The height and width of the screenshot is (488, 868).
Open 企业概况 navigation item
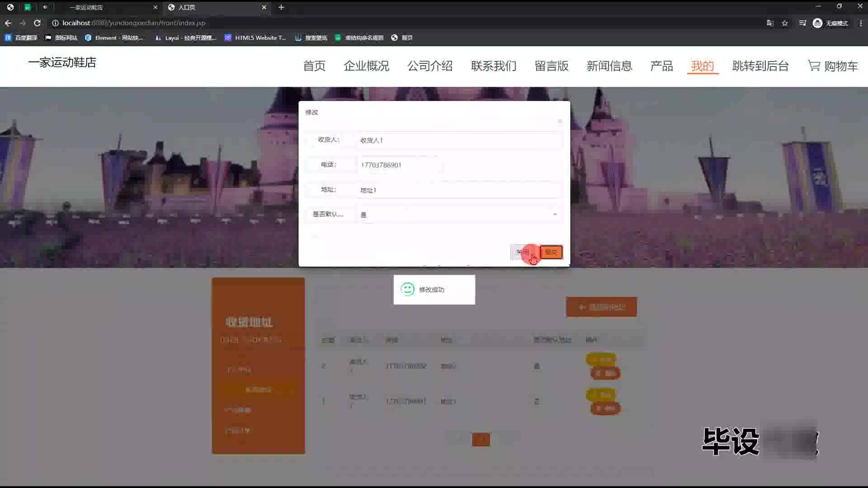(366, 66)
